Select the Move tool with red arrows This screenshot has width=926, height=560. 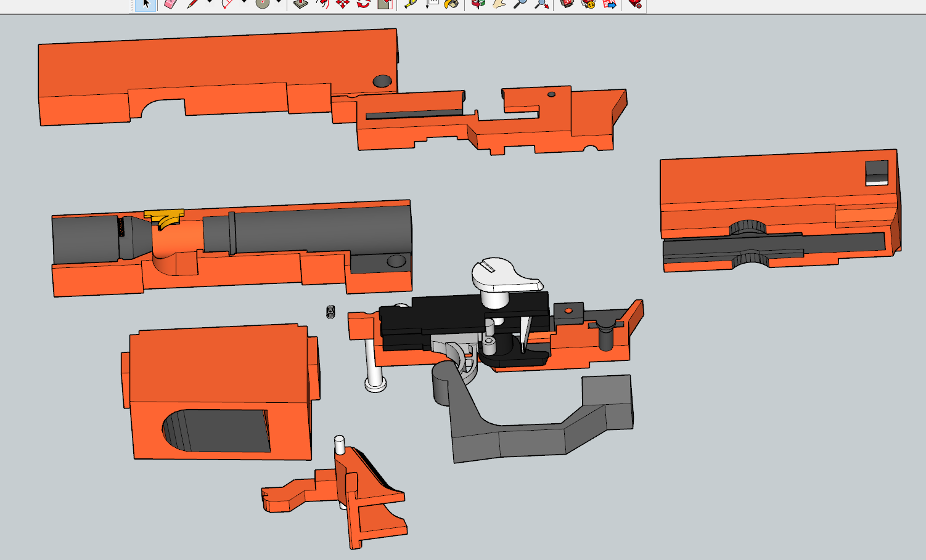[x=343, y=4]
